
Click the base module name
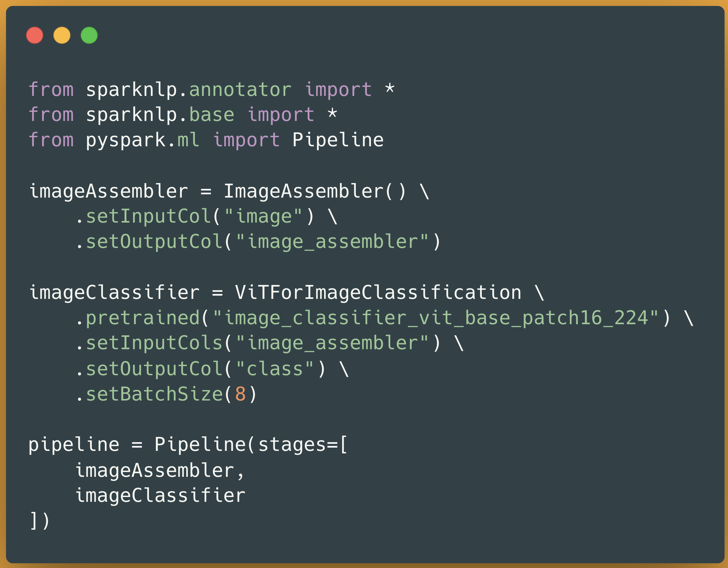212,115
